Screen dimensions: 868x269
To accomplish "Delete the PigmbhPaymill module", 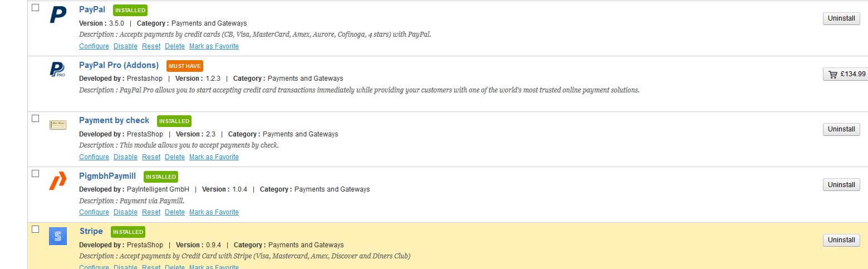I will pyautogui.click(x=175, y=212).
